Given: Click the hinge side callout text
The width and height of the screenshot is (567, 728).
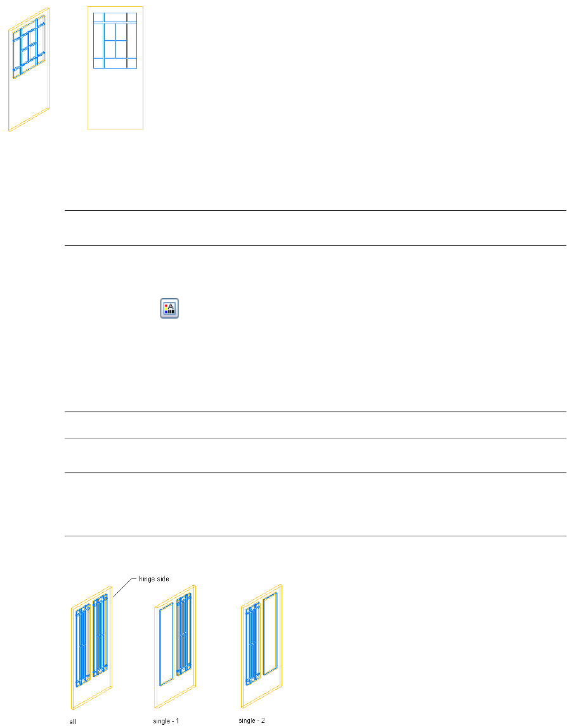Looking at the screenshot, I should click(154, 579).
